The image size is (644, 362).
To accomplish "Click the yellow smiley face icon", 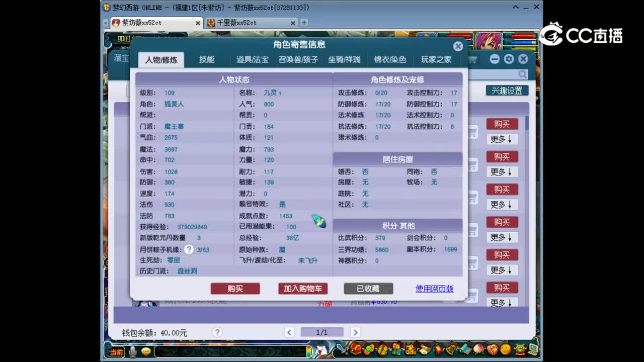I will point(506,348).
